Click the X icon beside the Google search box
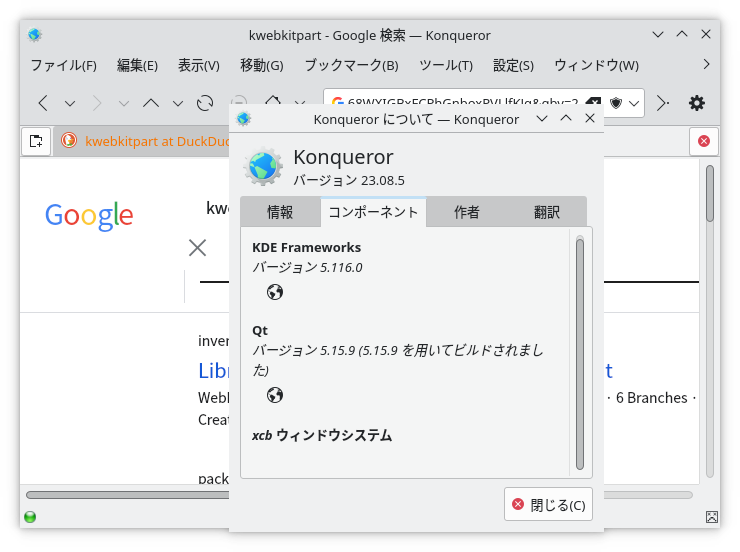 (197, 247)
